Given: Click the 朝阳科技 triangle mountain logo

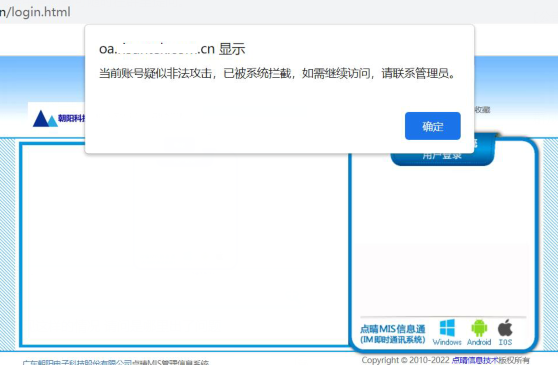Looking at the screenshot, I should tap(45, 118).
